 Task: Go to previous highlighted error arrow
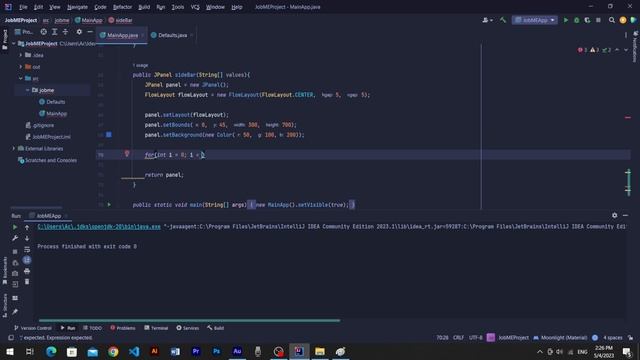tap(617, 50)
